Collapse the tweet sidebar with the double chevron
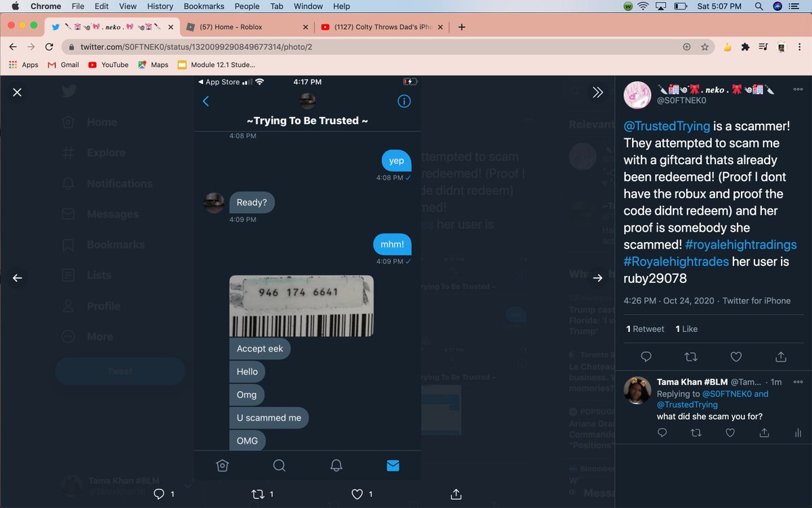 coord(597,92)
